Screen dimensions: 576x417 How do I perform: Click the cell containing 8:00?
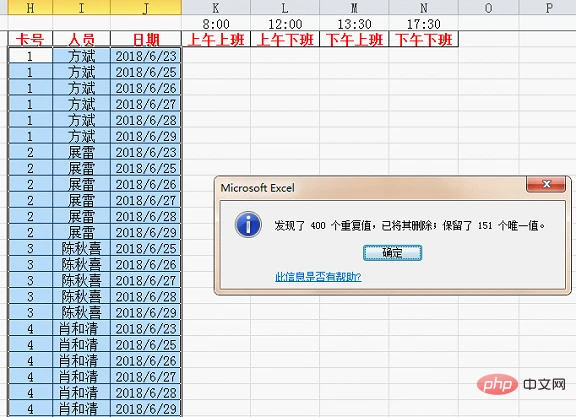[x=216, y=24]
